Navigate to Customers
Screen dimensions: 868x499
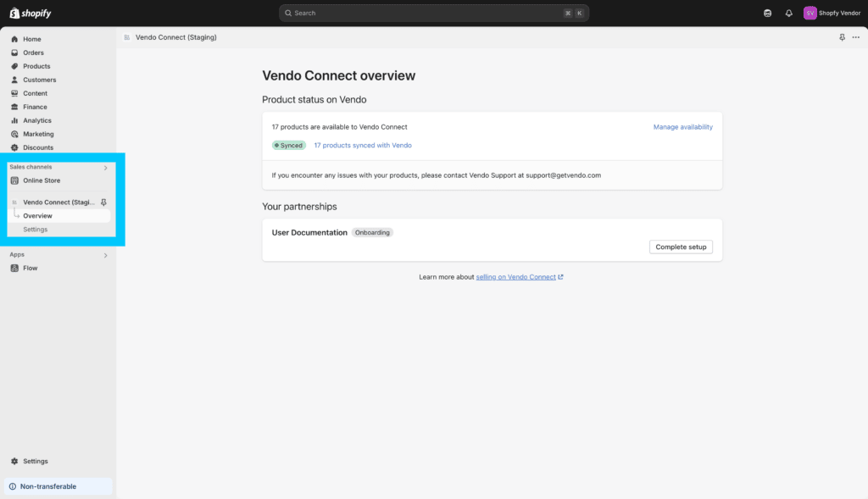click(39, 80)
